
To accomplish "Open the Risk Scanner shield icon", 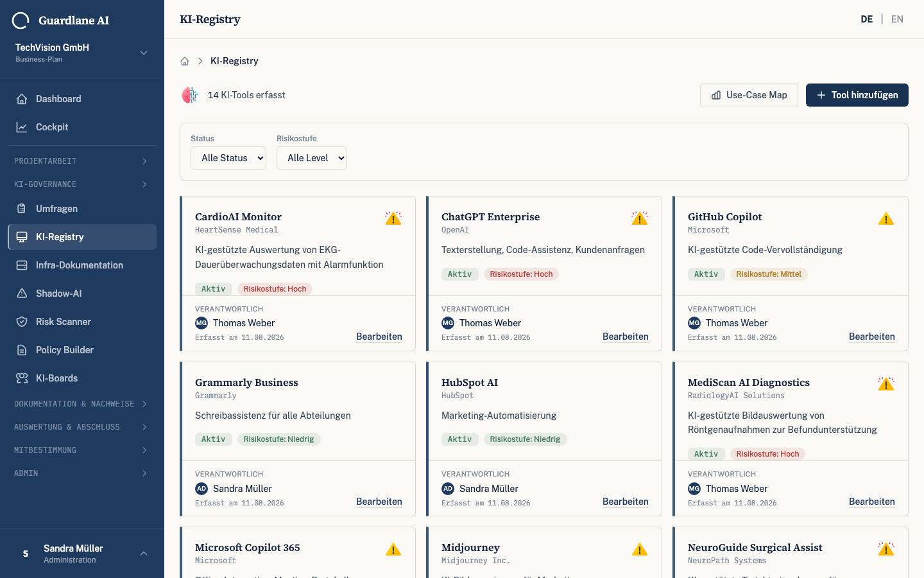I will pyautogui.click(x=22, y=322).
